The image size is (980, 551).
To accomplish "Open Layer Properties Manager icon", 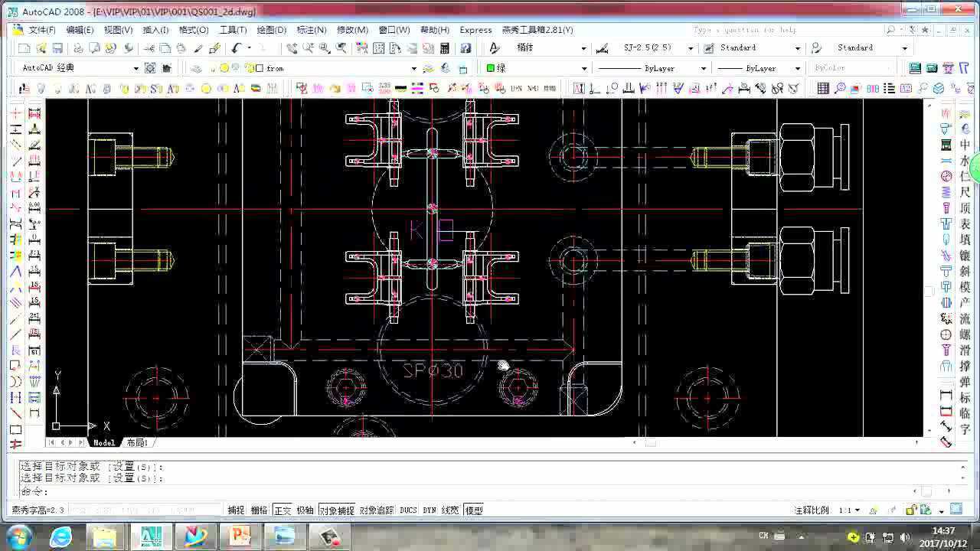I will [197, 68].
